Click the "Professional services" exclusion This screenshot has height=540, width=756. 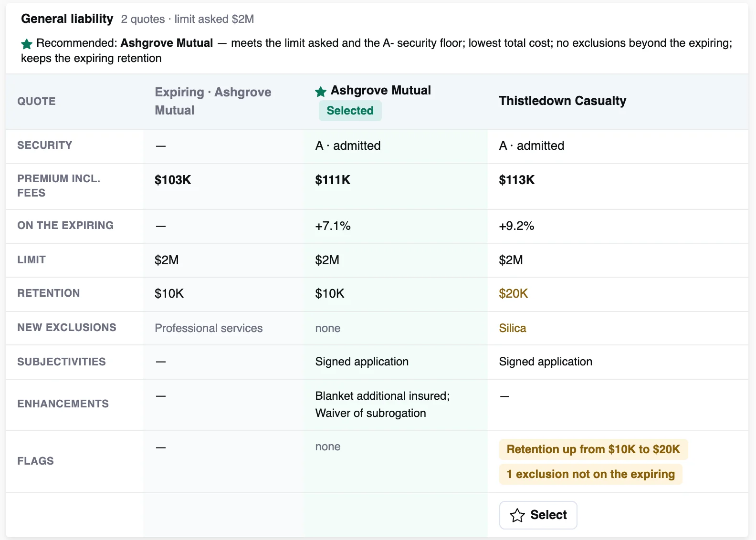point(209,328)
